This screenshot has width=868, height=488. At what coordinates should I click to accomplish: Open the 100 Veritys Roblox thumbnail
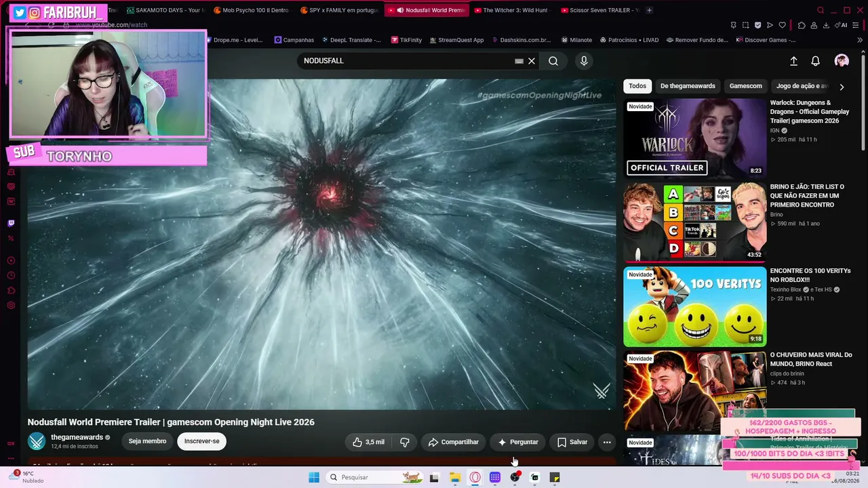pos(695,306)
